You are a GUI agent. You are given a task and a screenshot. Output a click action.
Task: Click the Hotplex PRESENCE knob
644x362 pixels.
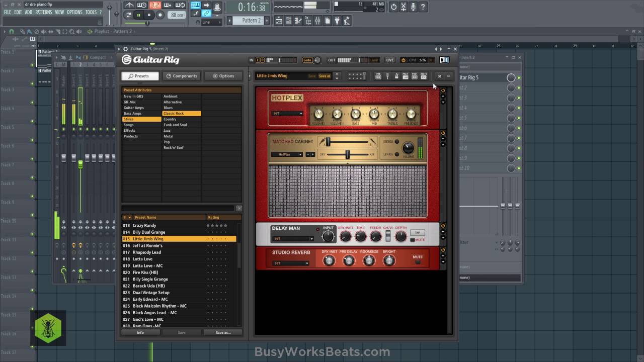[x=411, y=114]
